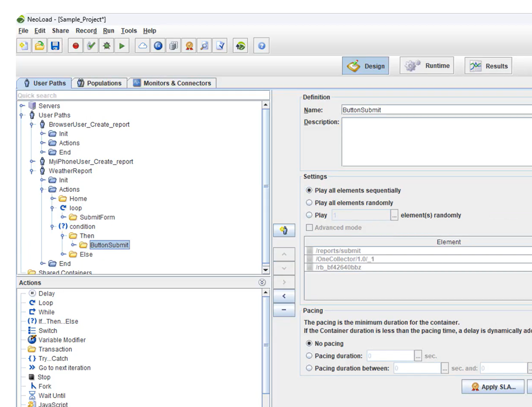Screen dimensions: 532x407
Task: Click the red Record toolbar icon
Action: tap(75, 46)
